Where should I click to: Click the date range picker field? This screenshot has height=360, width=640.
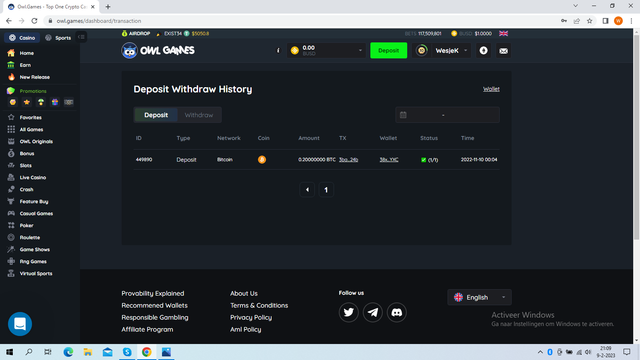(x=447, y=115)
